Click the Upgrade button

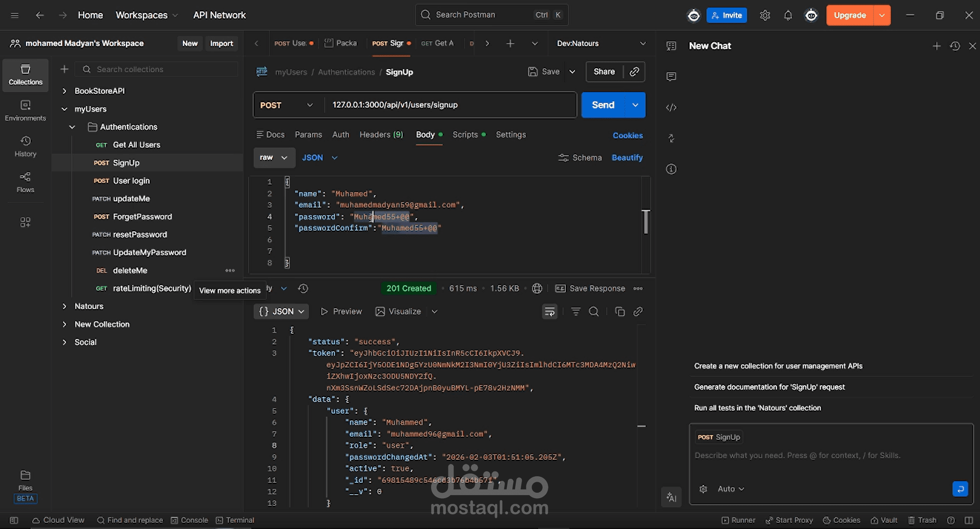pos(850,15)
